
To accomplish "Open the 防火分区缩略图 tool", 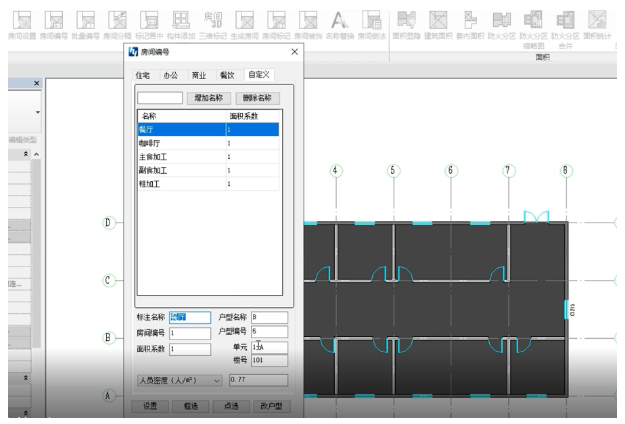I will 533,29.
